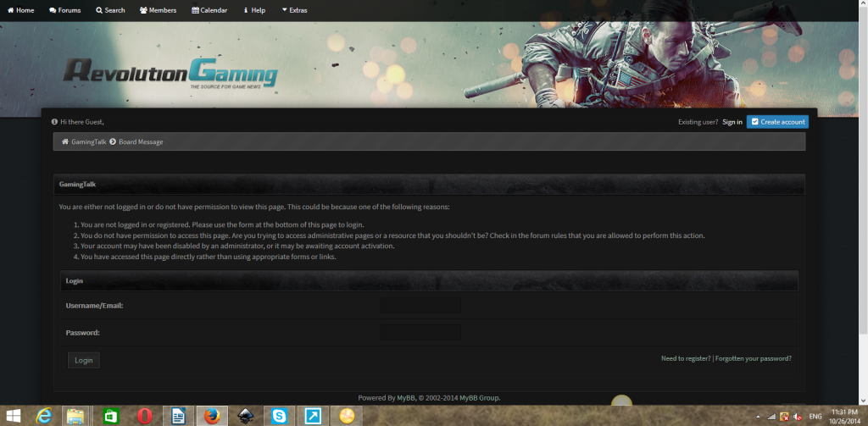
Task: Click the info icon beside Hi there Guest
Action: click(x=54, y=122)
